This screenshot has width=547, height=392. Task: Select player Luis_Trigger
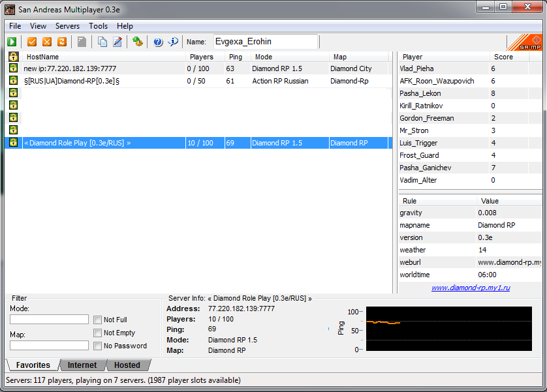point(470,143)
